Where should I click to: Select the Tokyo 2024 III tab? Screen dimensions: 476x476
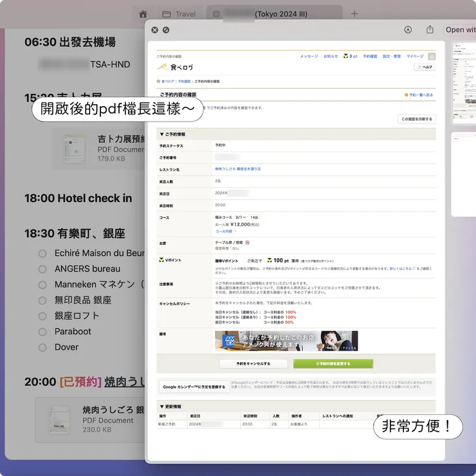275,14
